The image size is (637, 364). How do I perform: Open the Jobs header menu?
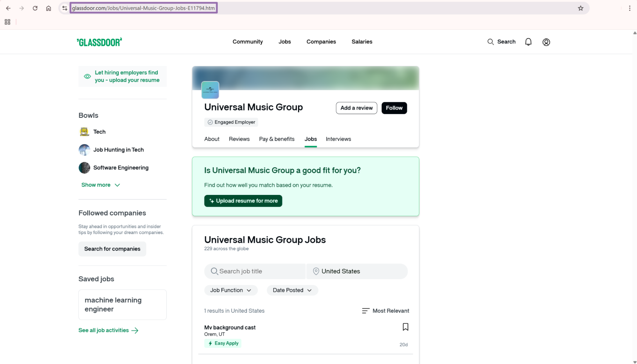(285, 42)
